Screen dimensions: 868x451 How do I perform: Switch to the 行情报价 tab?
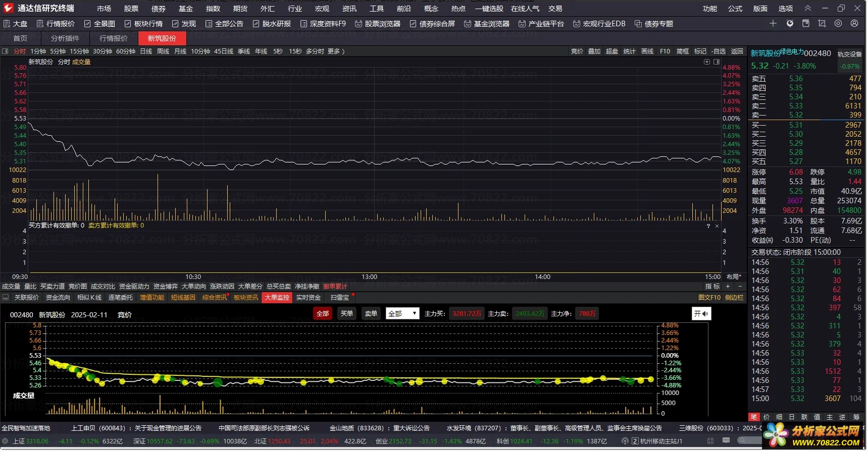114,38
